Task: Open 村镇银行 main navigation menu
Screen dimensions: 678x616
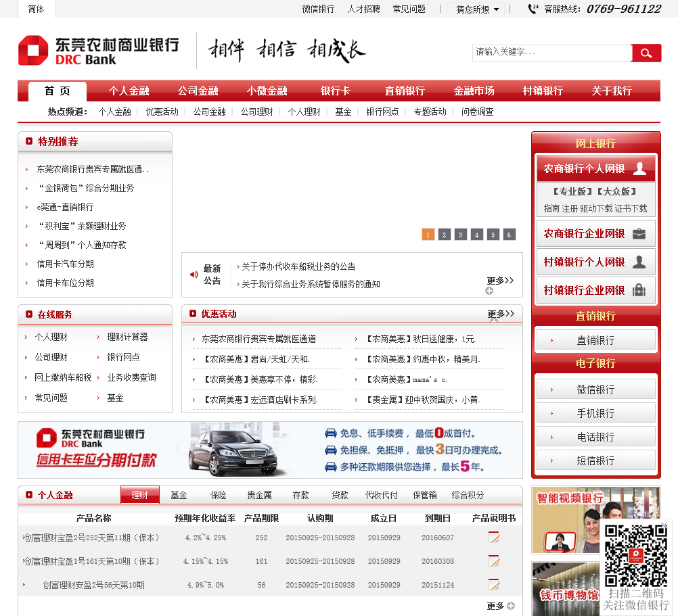Action: pyautogui.click(x=543, y=91)
